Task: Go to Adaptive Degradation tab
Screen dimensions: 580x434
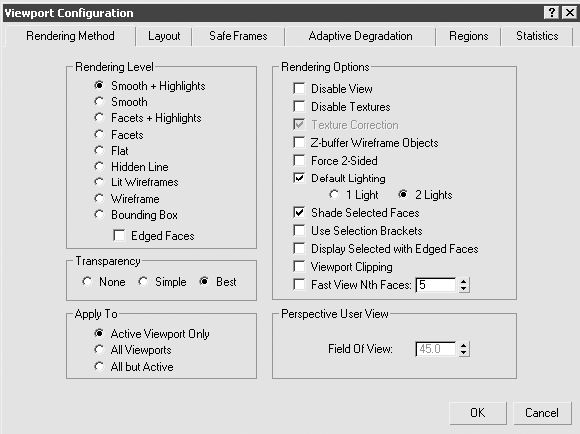Action: pos(360,36)
